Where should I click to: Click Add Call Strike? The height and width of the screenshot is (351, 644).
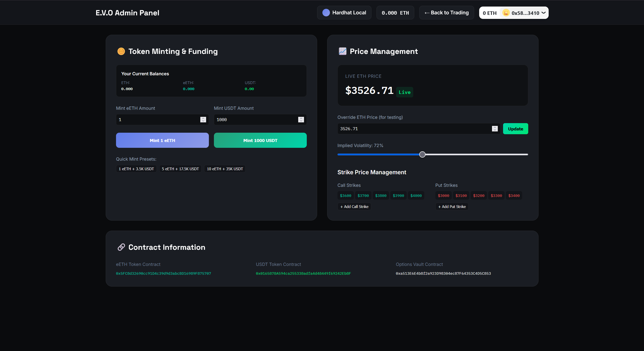point(354,206)
